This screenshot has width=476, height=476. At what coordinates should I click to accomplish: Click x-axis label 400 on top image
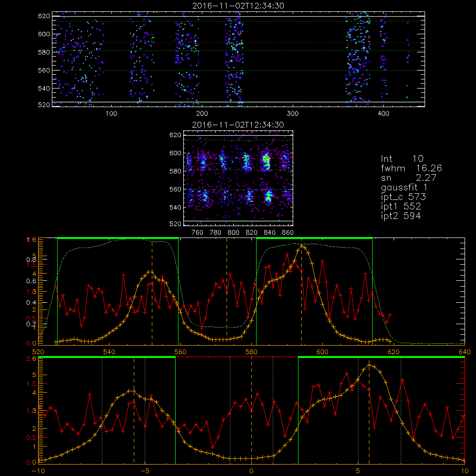click(x=383, y=114)
